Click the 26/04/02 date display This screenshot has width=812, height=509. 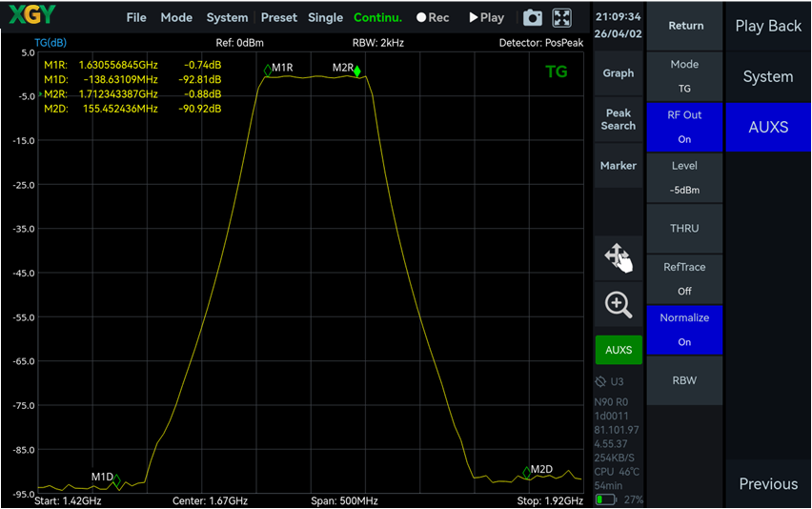[x=618, y=33]
